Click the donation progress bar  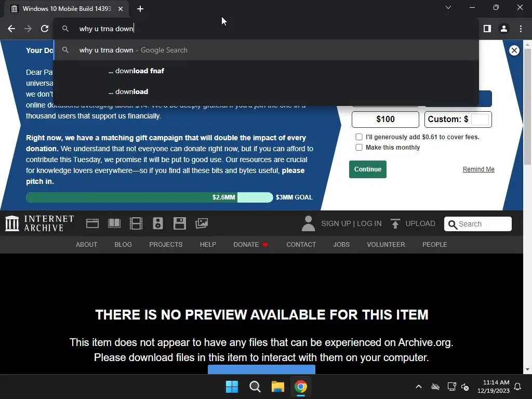tap(149, 197)
